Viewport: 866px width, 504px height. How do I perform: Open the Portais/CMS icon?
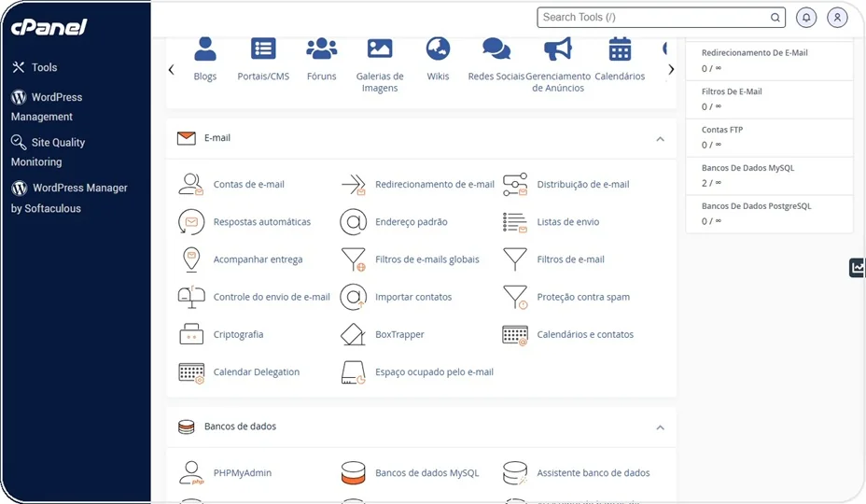(263, 49)
